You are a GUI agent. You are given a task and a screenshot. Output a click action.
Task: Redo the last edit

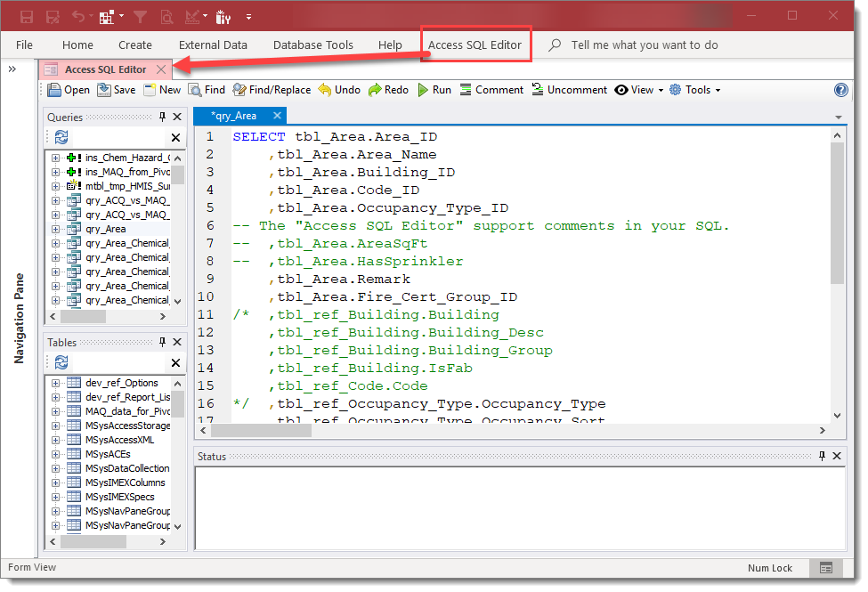389,90
